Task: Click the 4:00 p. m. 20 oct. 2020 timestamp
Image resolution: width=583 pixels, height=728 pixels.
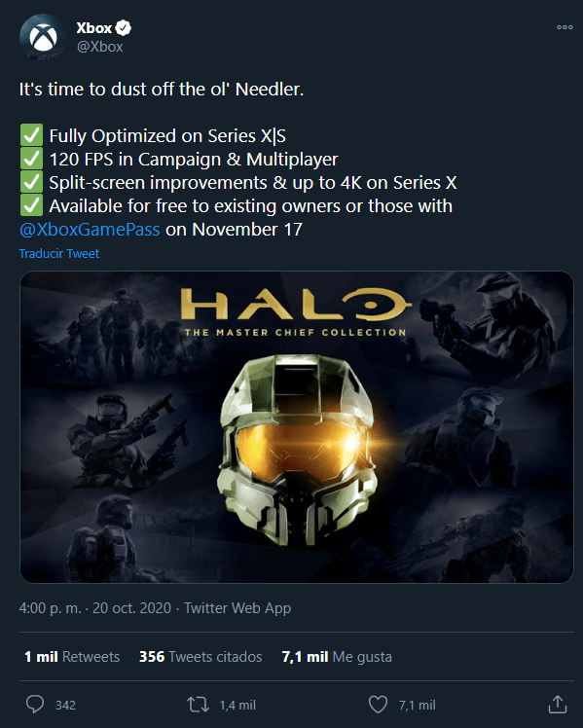Action: pyautogui.click(x=95, y=607)
